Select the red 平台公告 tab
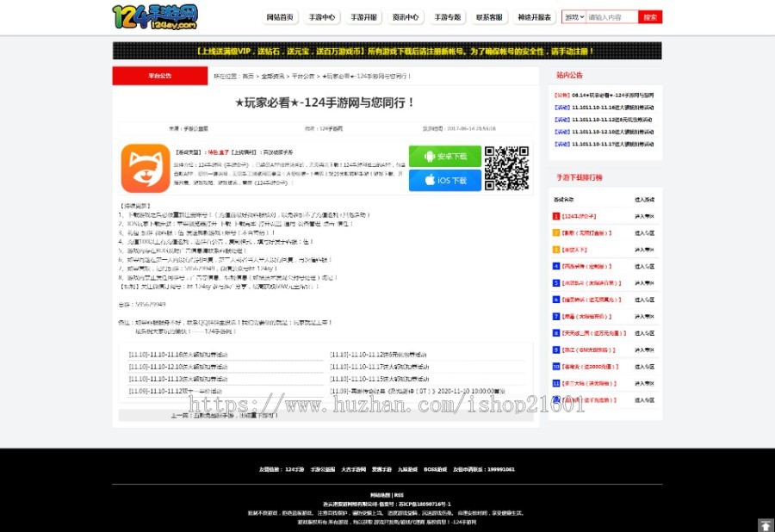This screenshot has width=775, height=532. [x=160, y=76]
